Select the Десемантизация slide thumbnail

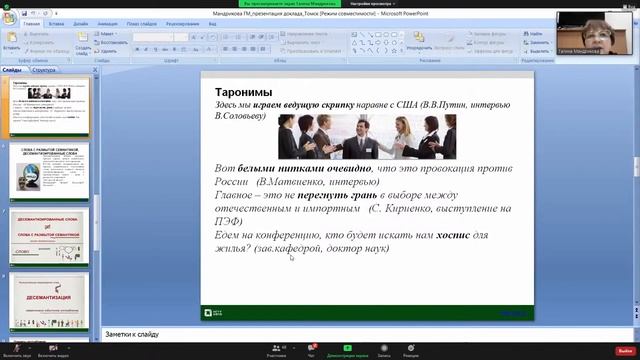(49, 302)
